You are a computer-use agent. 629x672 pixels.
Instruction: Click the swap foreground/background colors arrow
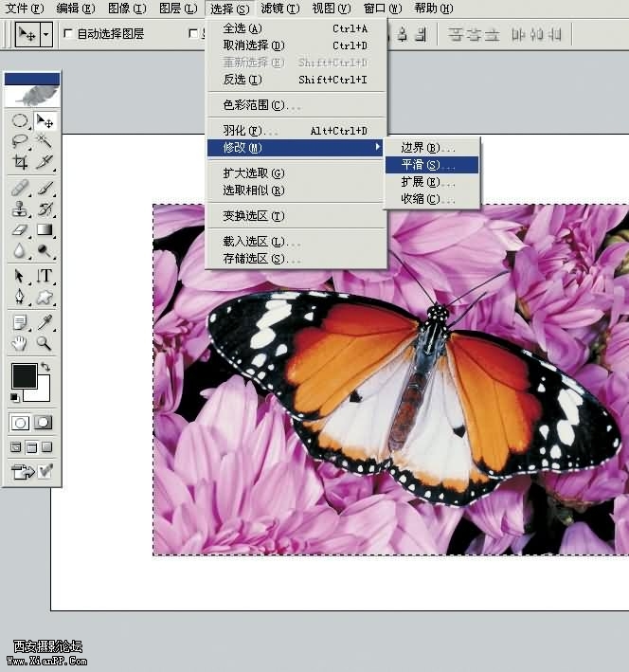tap(45, 367)
